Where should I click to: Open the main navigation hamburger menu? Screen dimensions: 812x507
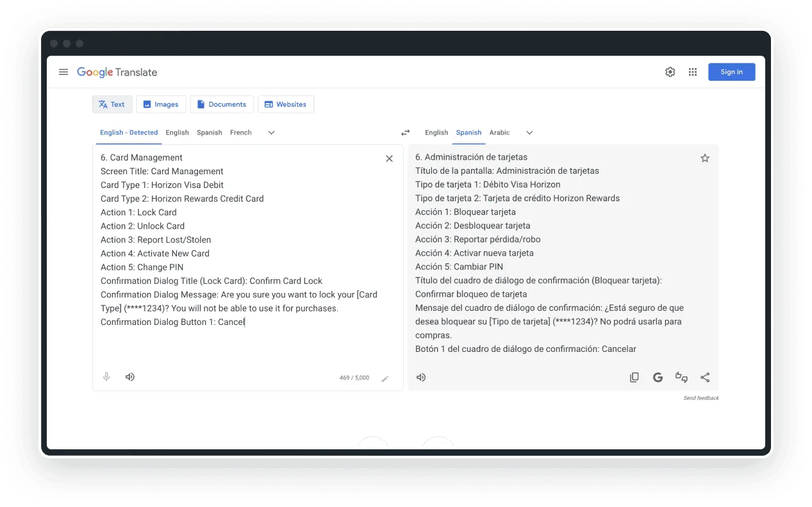click(63, 72)
